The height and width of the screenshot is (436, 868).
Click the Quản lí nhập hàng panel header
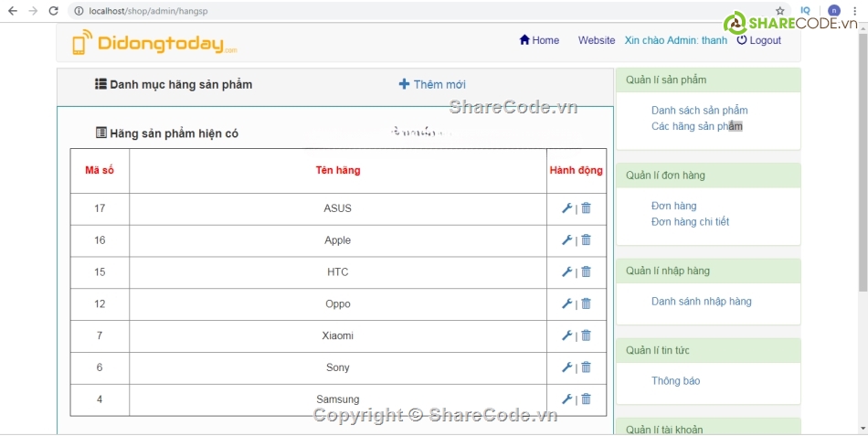point(708,271)
